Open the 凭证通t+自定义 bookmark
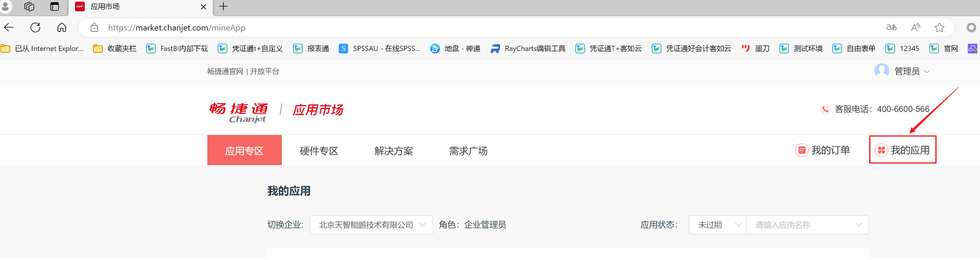 [x=251, y=49]
